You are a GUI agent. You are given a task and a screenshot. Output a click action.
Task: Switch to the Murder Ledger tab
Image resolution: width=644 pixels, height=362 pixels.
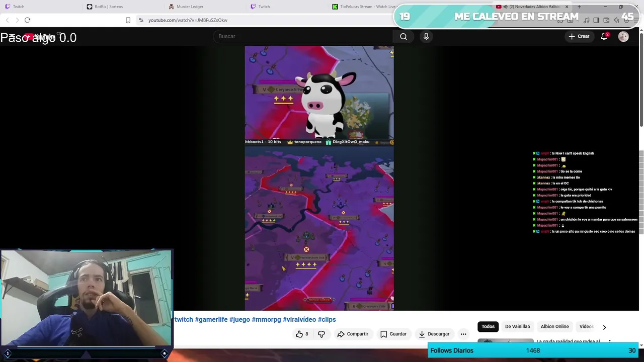click(204, 7)
